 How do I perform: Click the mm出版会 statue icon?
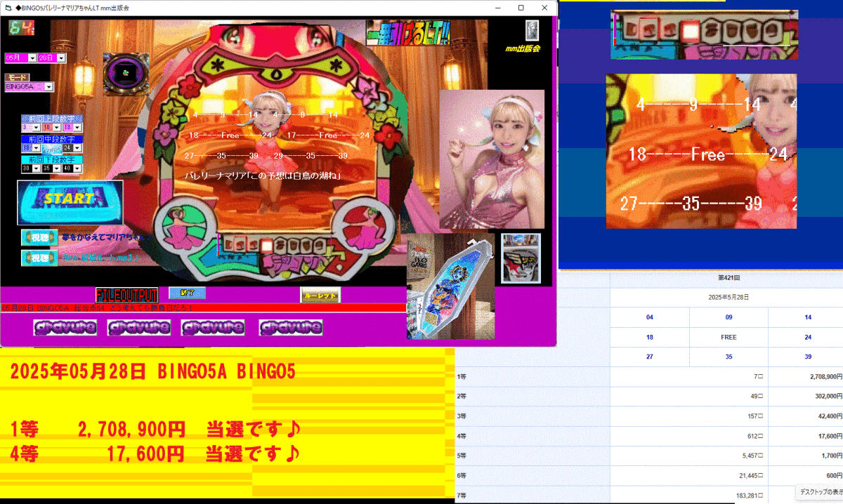532,30
